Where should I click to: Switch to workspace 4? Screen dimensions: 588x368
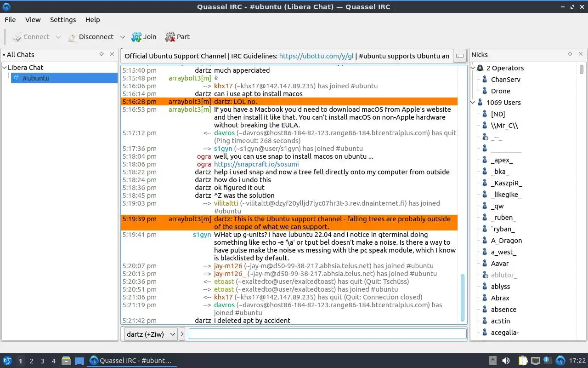click(x=53, y=361)
